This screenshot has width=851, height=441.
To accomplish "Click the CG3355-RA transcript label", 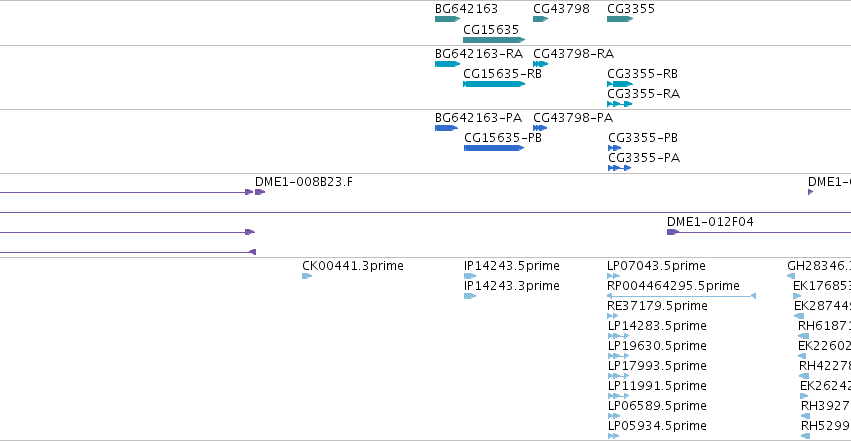I will click(643, 94).
